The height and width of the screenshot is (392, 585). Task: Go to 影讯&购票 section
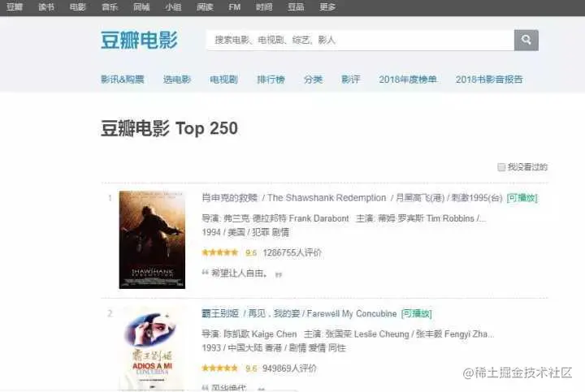pyautogui.click(x=123, y=80)
